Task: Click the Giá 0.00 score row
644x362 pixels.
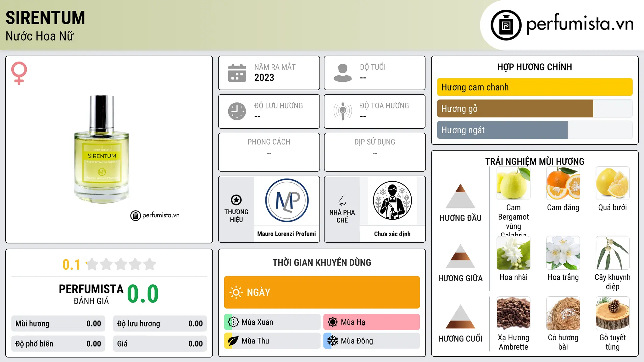Action: [x=160, y=344]
